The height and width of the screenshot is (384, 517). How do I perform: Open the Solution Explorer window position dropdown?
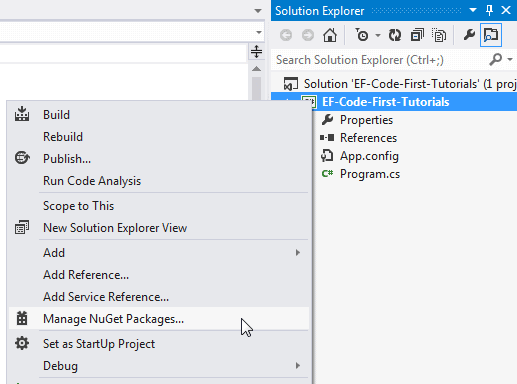point(473,10)
